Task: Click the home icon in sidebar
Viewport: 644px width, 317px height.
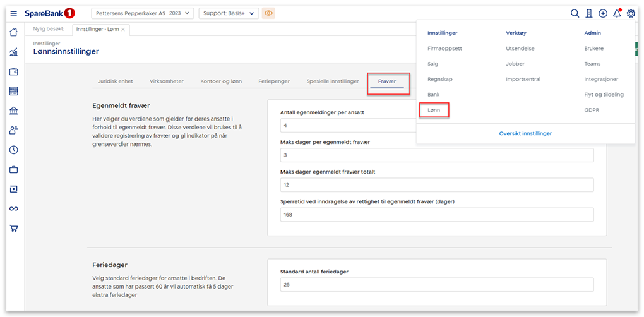Action: pos(13,33)
